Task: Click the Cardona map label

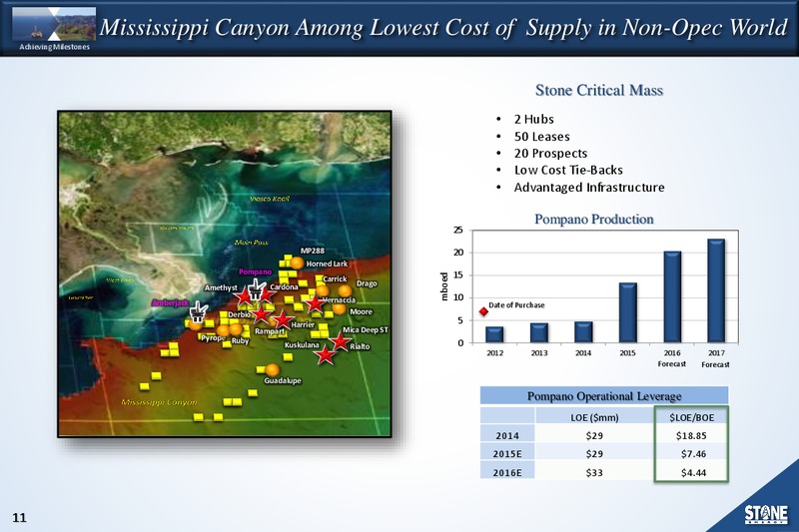Action: pyautogui.click(x=284, y=287)
